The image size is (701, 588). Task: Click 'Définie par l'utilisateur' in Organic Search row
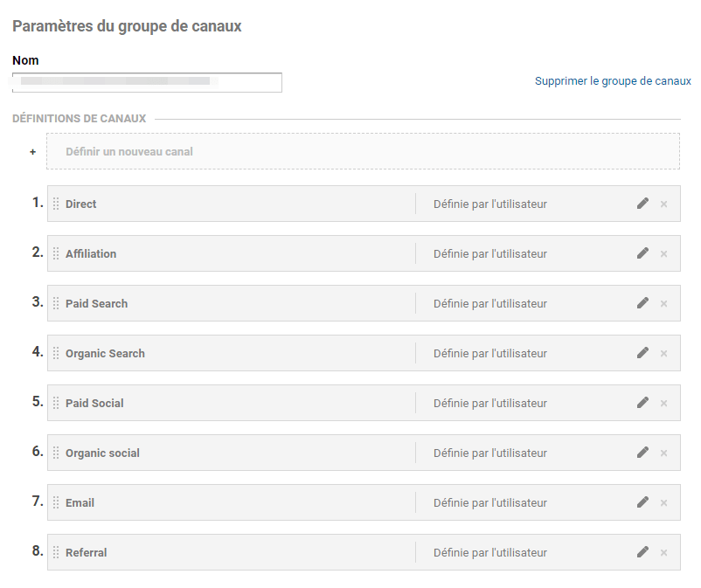[490, 353]
